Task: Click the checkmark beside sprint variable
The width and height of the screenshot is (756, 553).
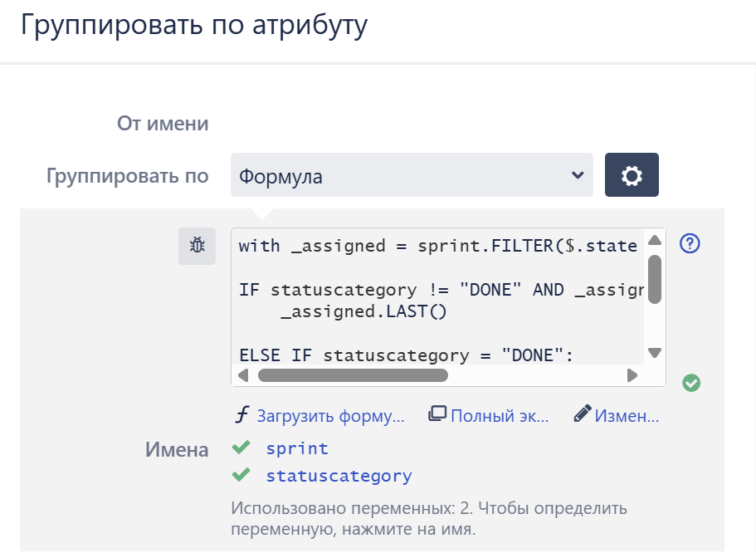Action: coord(241,448)
